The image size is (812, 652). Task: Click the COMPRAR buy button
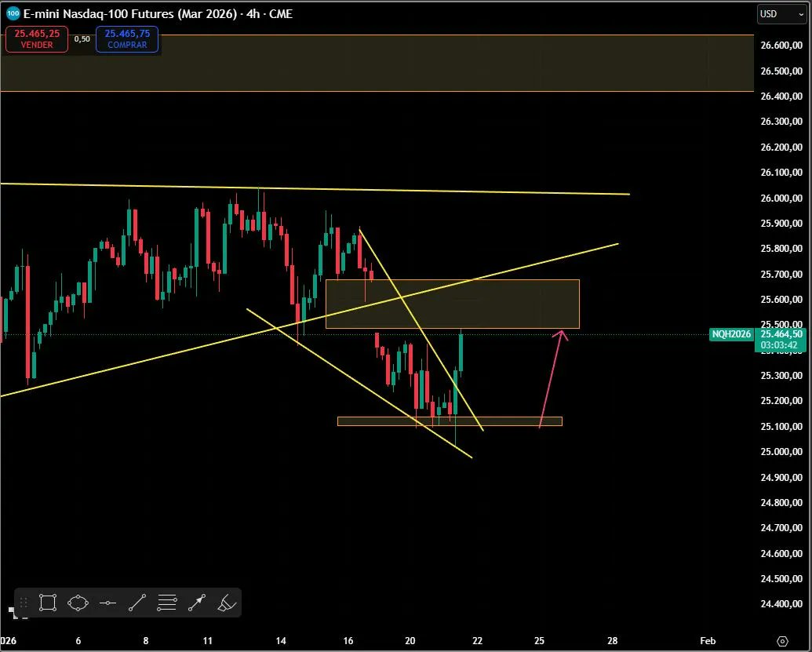[127, 38]
